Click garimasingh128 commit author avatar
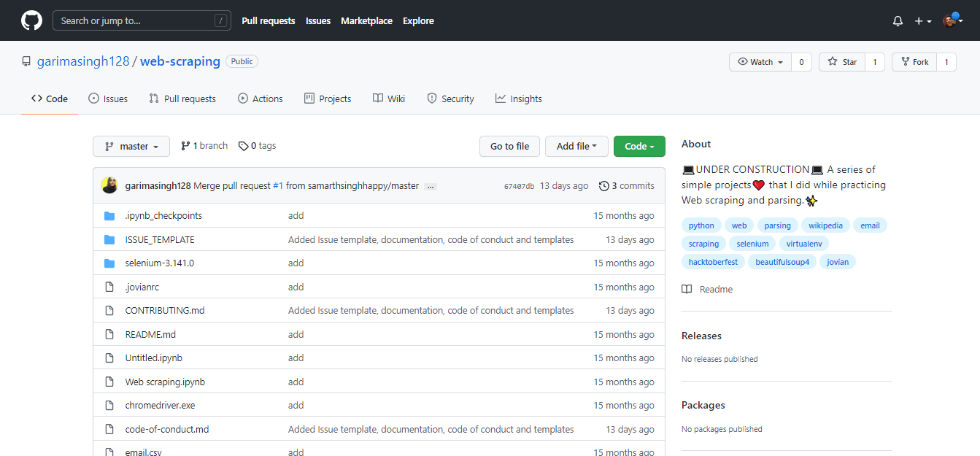 (109, 186)
